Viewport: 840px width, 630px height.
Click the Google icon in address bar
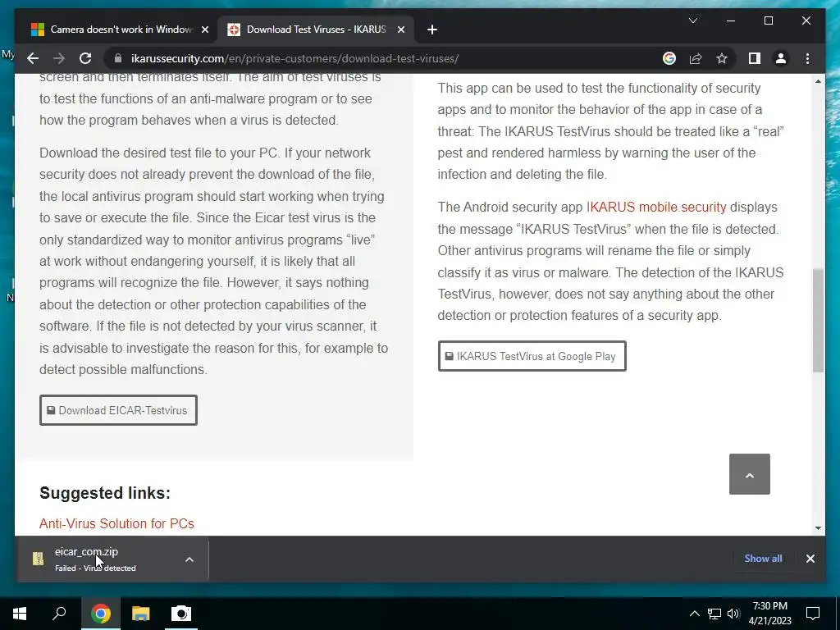(x=669, y=58)
